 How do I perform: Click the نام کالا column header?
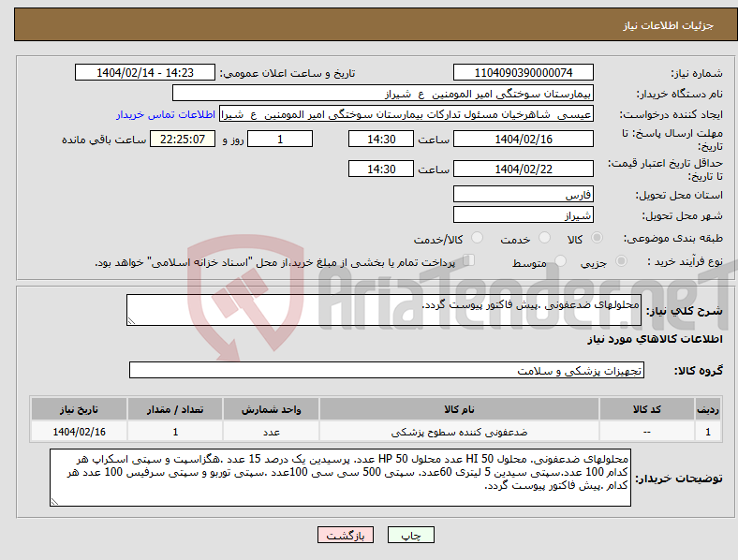coord(459,409)
